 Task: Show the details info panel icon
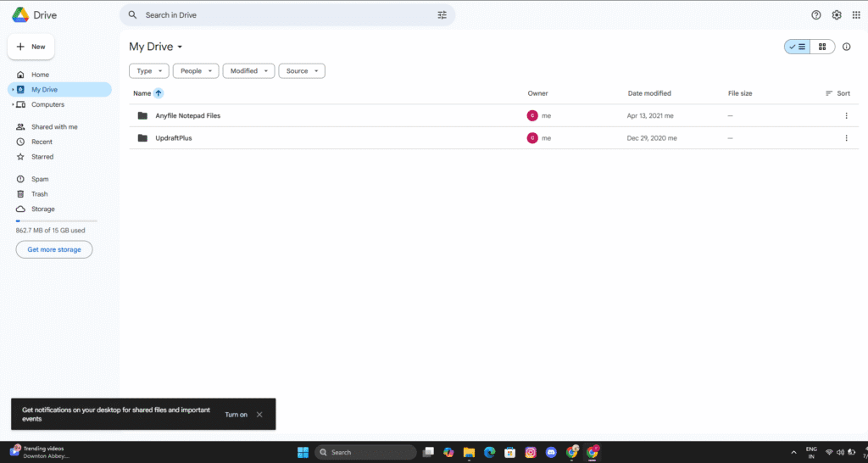click(x=846, y=47)
